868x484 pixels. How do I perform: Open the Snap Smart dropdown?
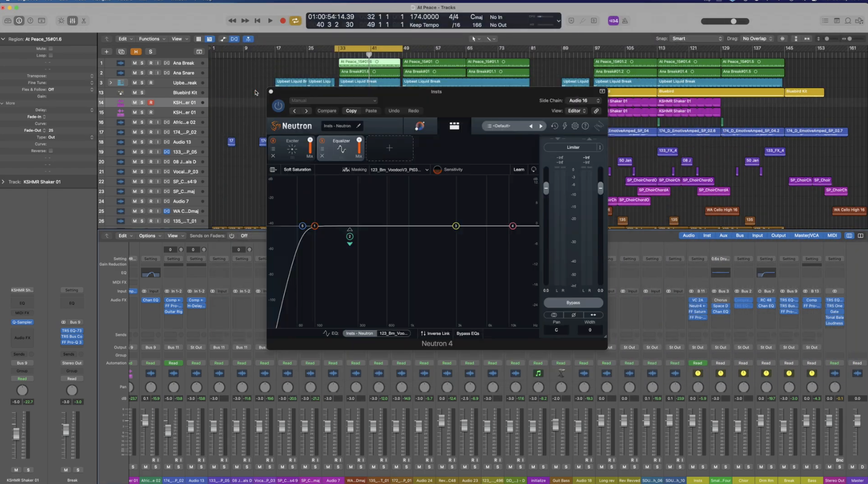coord(697,38)
